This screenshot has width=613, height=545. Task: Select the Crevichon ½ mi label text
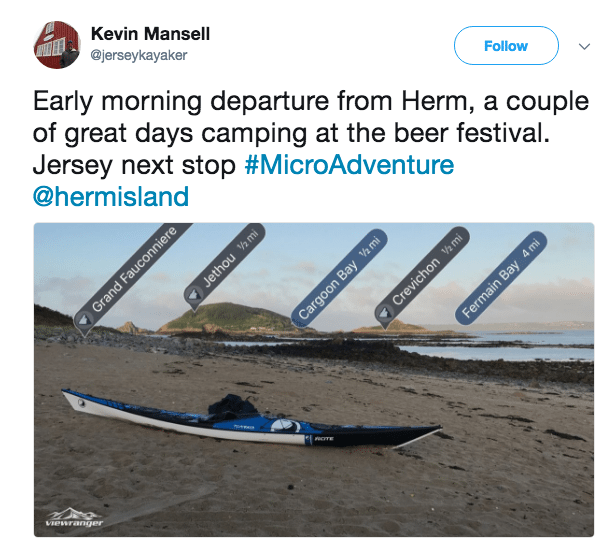click(x=427, y=267)
